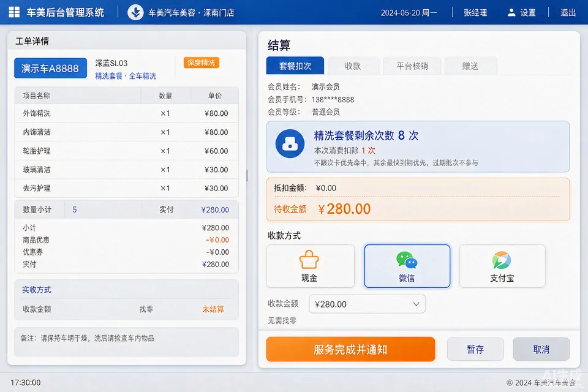Click the 未结算 status text
Image resolution: width=588 pixels, height=392 pixels.
coord(213,309)
